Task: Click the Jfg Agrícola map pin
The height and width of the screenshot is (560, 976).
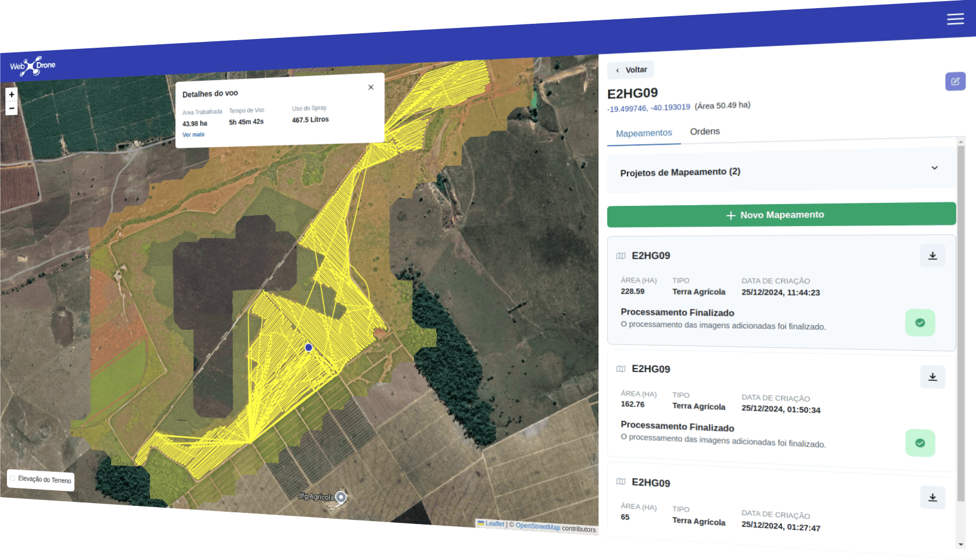Action: click(x=341, y=497)
